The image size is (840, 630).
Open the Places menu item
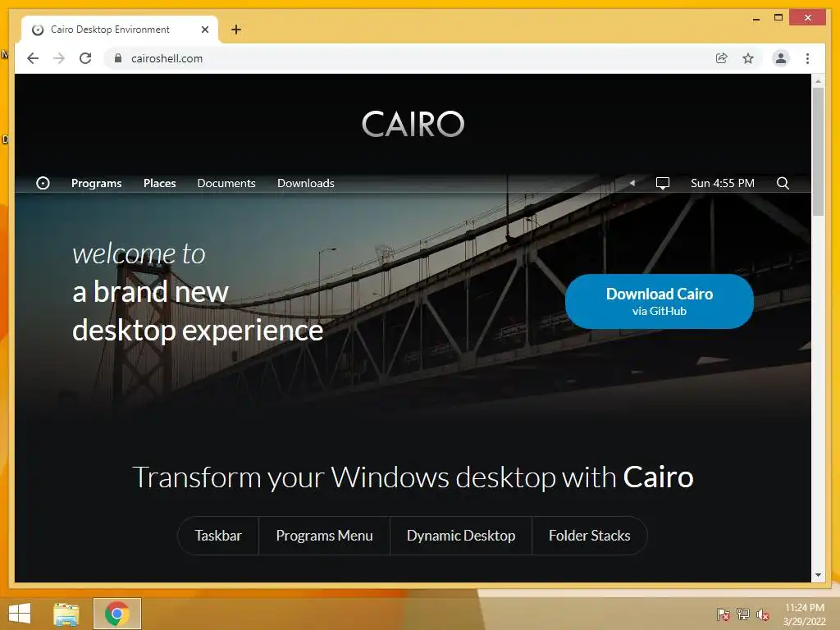[160, 183]
